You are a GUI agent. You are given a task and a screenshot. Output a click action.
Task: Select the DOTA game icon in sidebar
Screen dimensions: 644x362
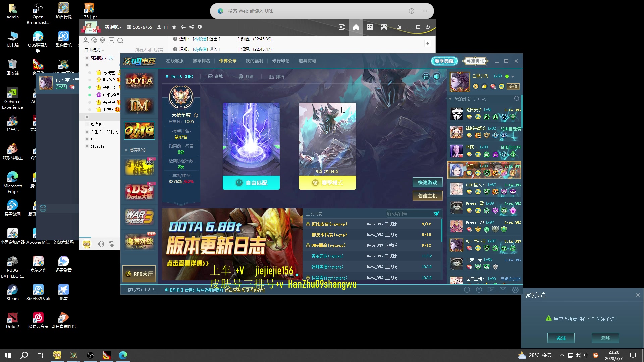click(x=139, y=81)
